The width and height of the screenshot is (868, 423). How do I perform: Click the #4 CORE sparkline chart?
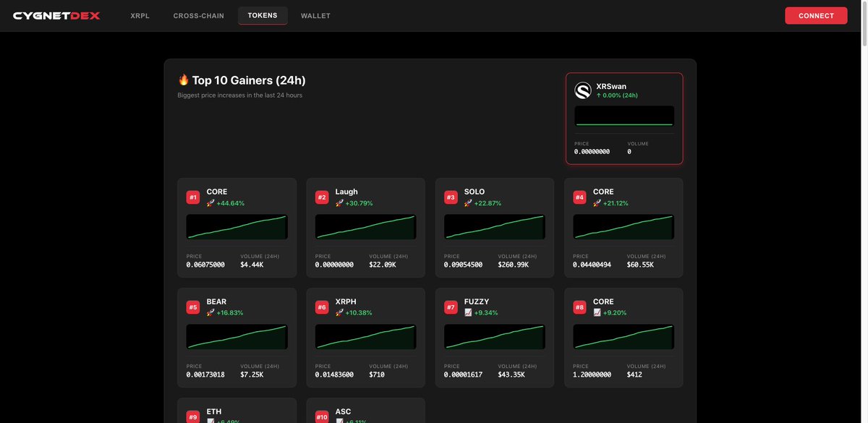624,226
